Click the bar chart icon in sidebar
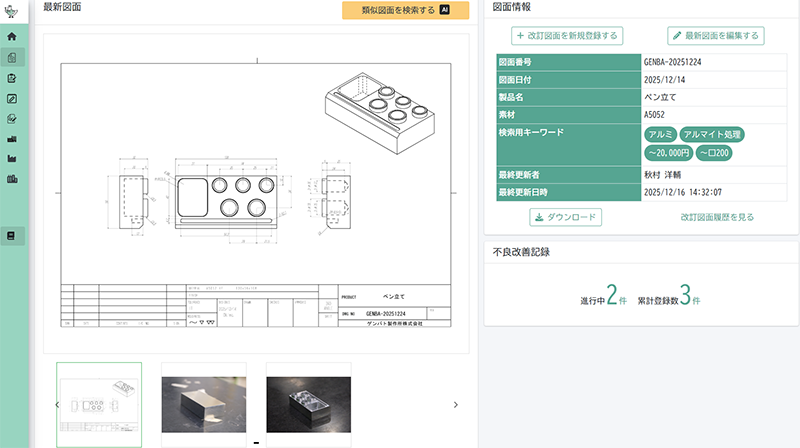 pos(12,138)
